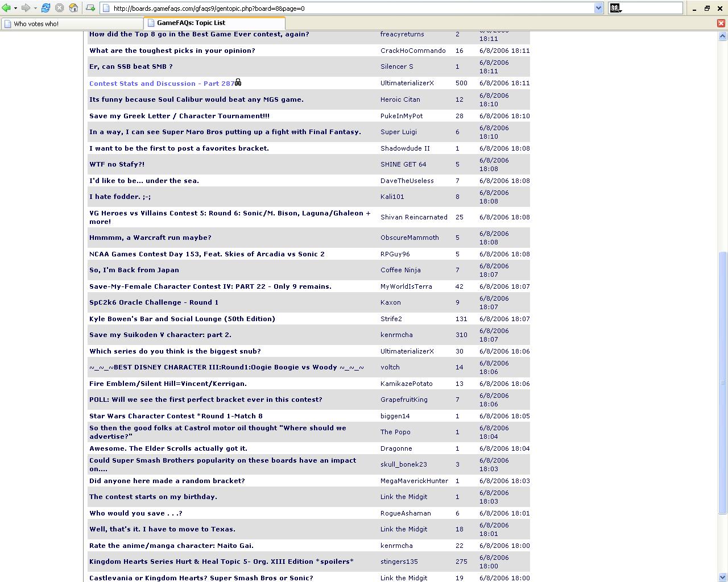728x582 pixels.
Task: Open 'Fire Emblem/Silent Hill=Vincent/Kerrigan.' topic
Action: click(x=168, y=384)
